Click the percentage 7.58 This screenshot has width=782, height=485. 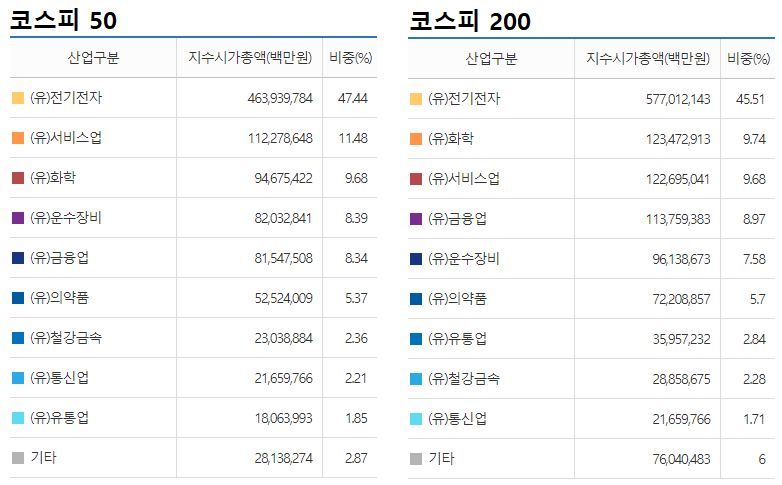(754, 259)
